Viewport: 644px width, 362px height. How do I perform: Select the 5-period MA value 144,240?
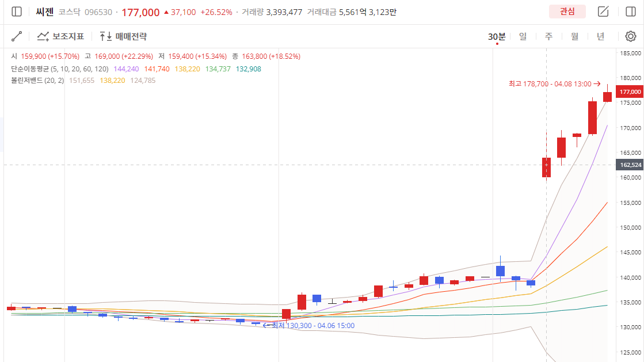click(x=127, y=69)
